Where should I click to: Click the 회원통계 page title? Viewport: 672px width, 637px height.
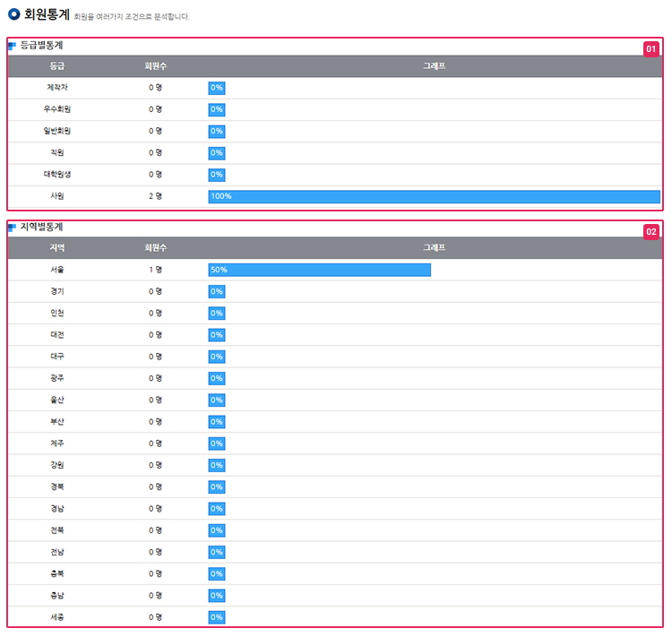click(47, 14)
